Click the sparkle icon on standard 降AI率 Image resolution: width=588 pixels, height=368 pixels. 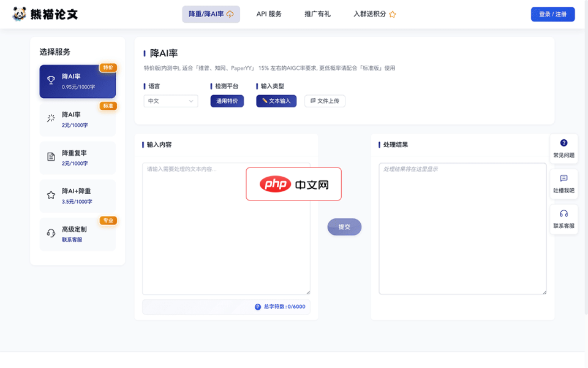coord(51,118)
